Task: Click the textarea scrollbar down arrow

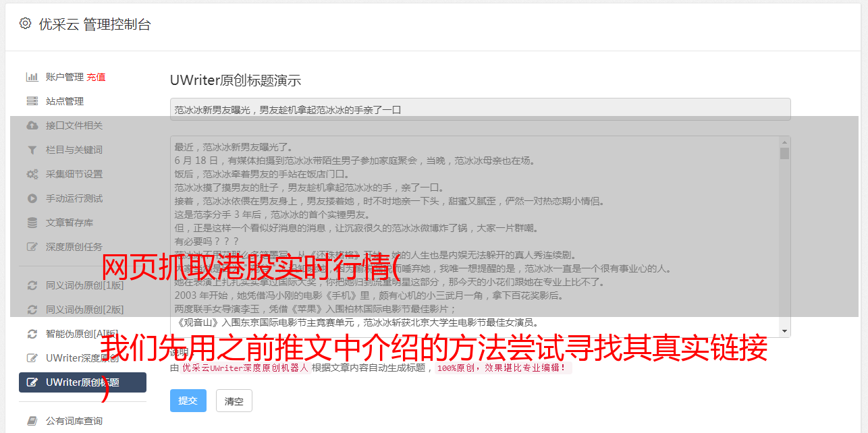Action: point(784,331)
